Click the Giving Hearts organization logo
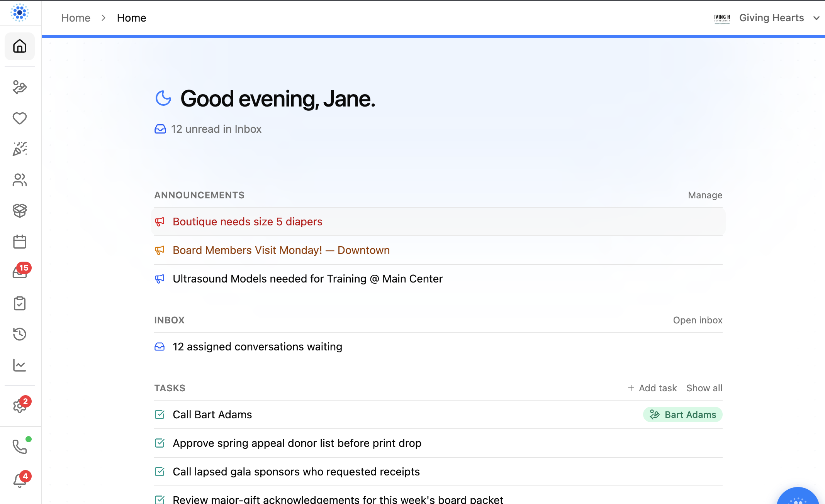 (x=722, y=18)
